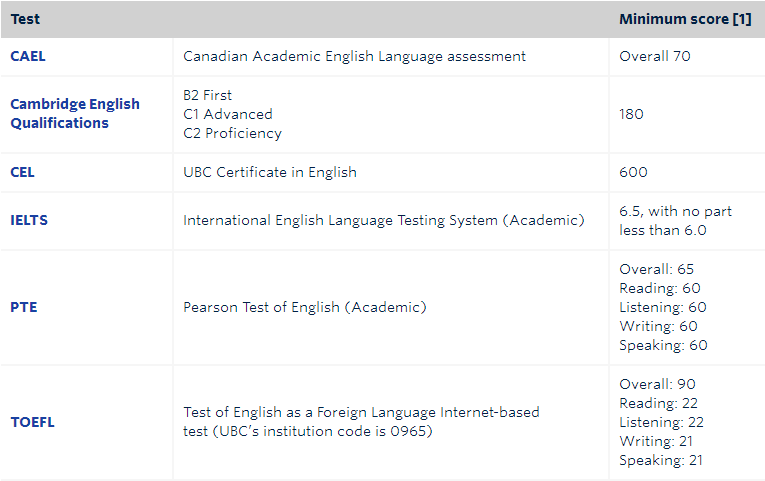Click the TOEFL link

32,422
